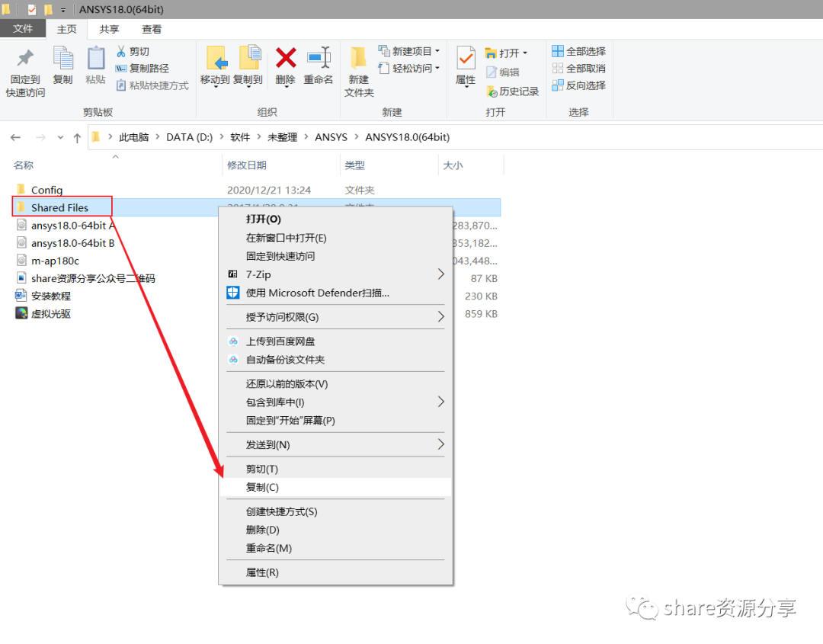This screenshot has width=823, height=644.
Task: Click the quick access toolbar properties checkmark icon
Action: 31,9
